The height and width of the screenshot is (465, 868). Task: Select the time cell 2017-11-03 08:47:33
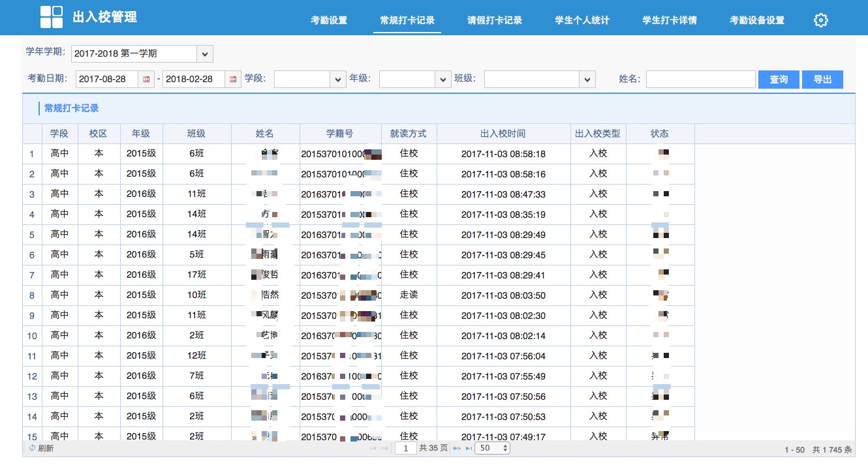pyautogui.click(x=503, y=194)
